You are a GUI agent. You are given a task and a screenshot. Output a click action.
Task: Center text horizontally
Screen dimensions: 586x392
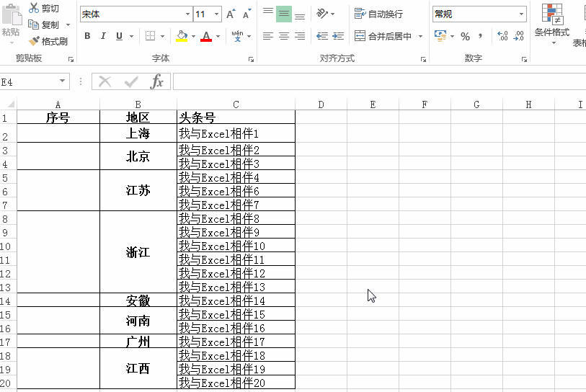click(x=284, y=36)
